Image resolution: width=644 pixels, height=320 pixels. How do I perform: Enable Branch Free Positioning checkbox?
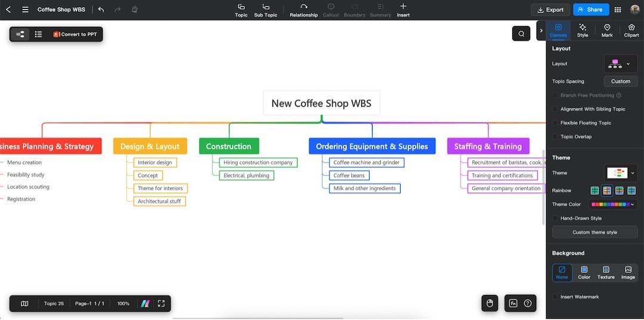pos(555,95)
